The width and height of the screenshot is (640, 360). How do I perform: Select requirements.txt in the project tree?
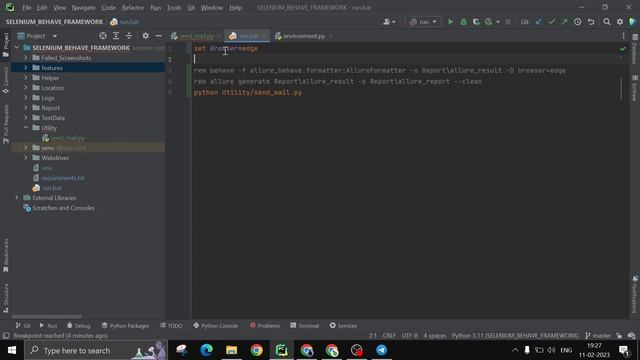[x=63, y=178]
